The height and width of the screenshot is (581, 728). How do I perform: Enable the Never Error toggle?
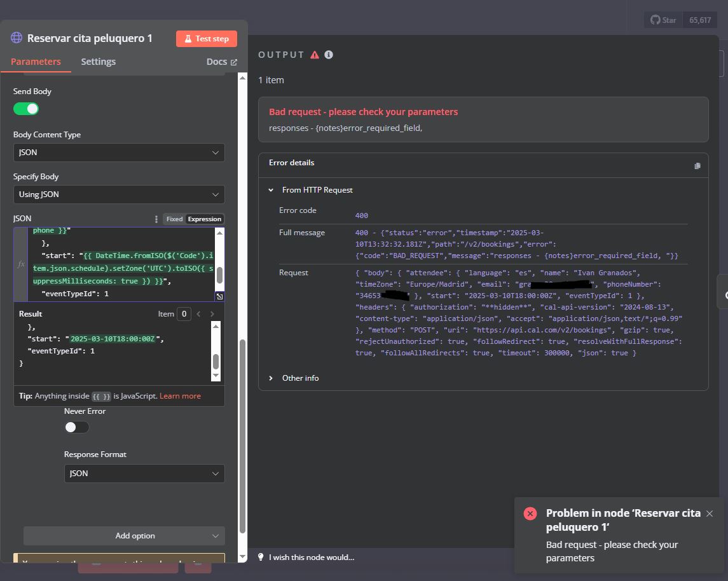click(76, 427)
